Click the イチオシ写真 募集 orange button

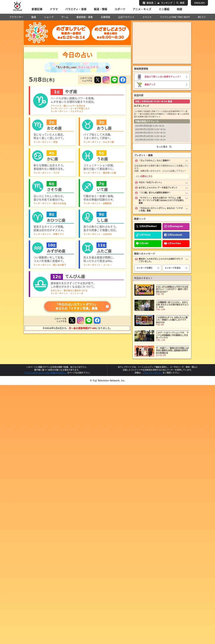point(77,306)
